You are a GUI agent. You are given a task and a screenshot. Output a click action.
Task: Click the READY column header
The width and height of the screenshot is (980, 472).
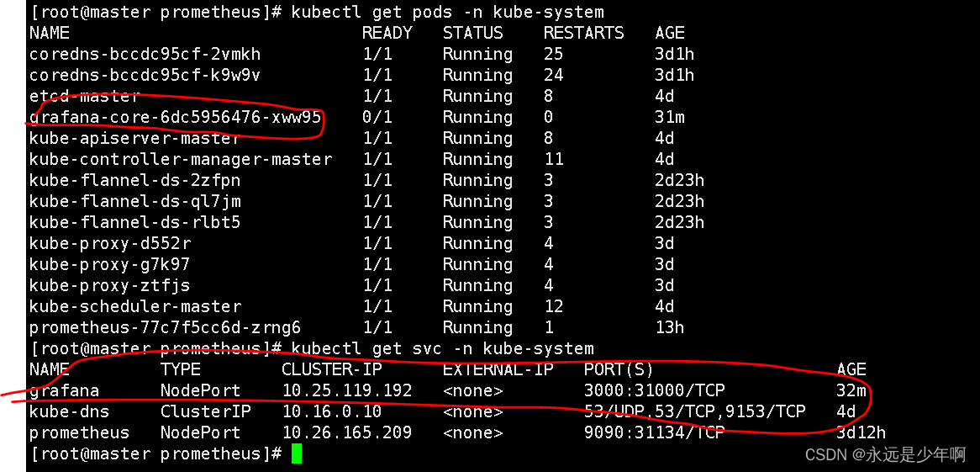coord(387,33)
